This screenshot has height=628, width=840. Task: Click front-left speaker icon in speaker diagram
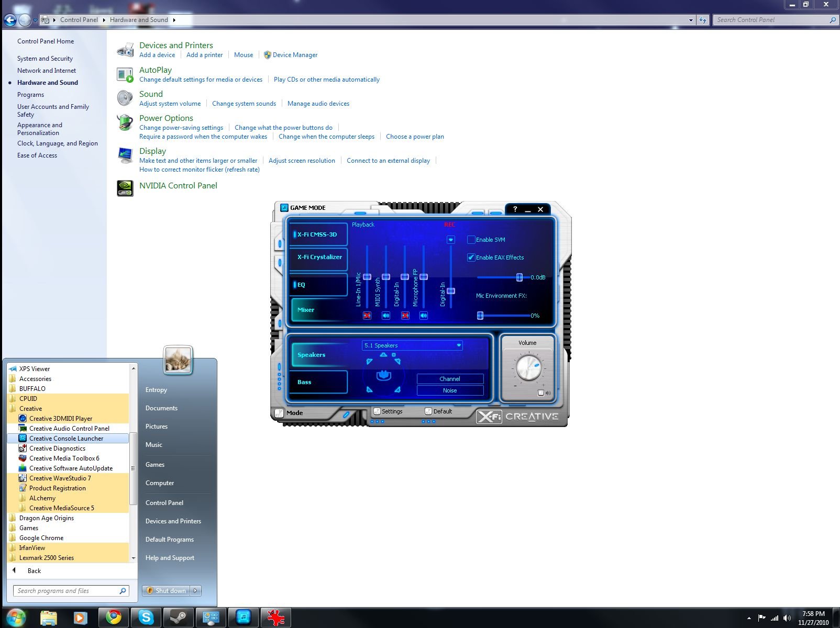pyautogui.click(x=370, y=361)
